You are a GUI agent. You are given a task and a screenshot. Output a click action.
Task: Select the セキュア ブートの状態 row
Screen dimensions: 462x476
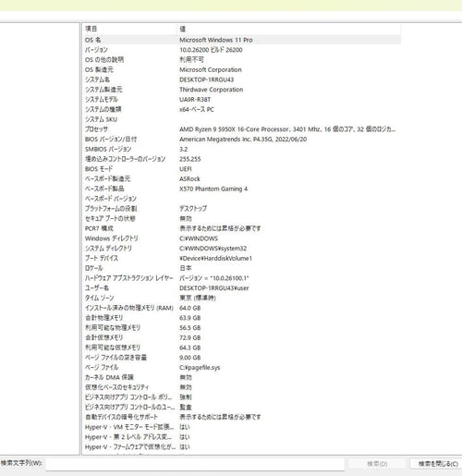click(x=241, y=218)
